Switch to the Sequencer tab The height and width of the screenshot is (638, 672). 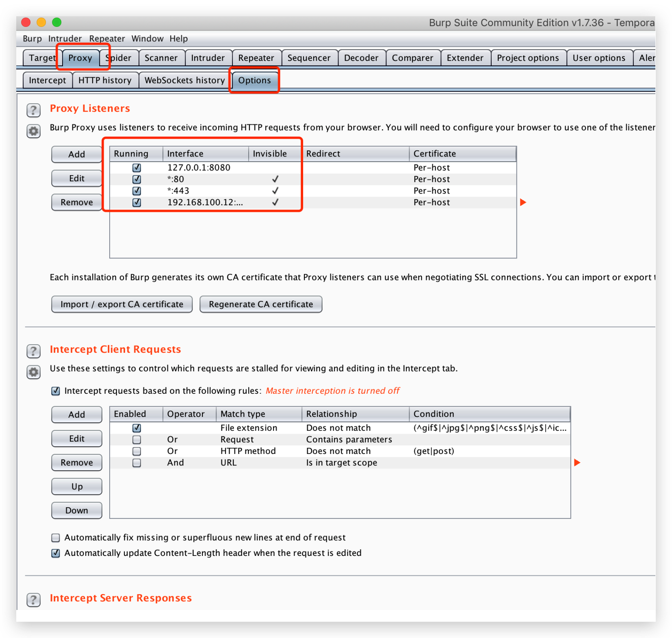(309, 58)
